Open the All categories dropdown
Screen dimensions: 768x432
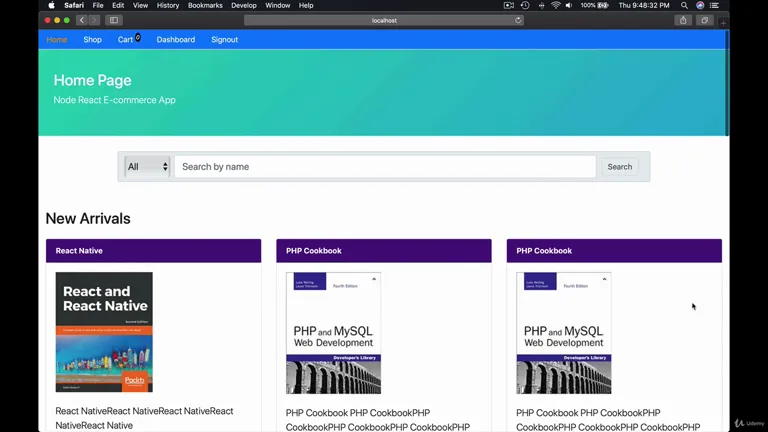(x=147, y=167)
